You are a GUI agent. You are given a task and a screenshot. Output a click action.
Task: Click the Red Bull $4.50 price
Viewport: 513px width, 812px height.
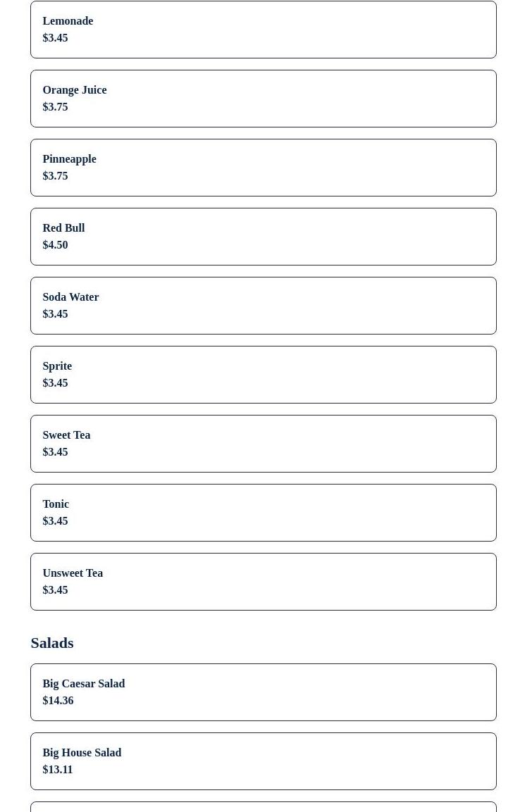click(x=55, y=245)
